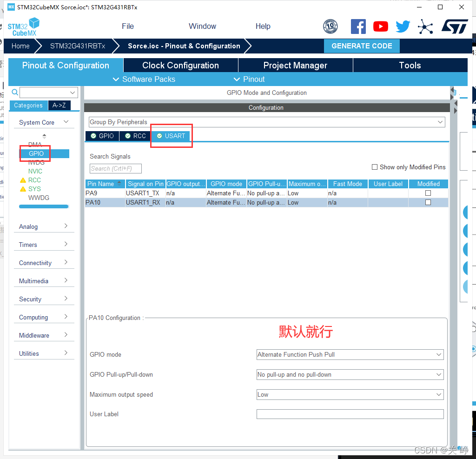Select the RCC peripheral tab
The height and width of the screenshot is (459, 476).
(x=135, y=136)
